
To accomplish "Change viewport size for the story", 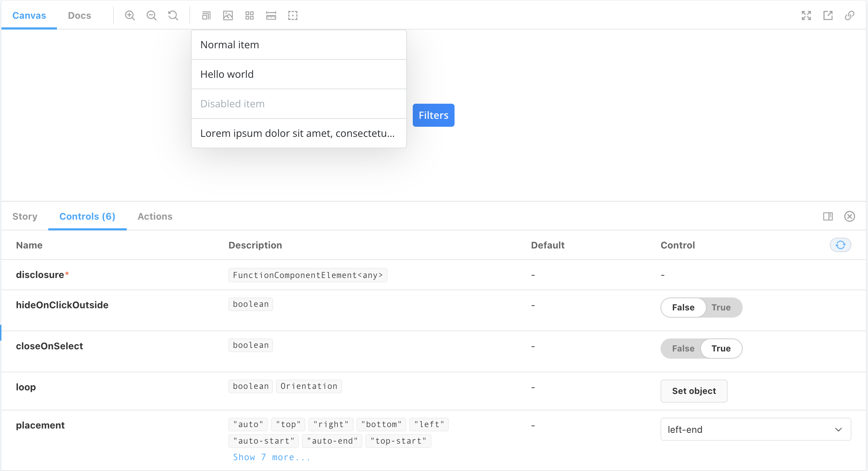I will pyautogui.click(x=206, y=15).
